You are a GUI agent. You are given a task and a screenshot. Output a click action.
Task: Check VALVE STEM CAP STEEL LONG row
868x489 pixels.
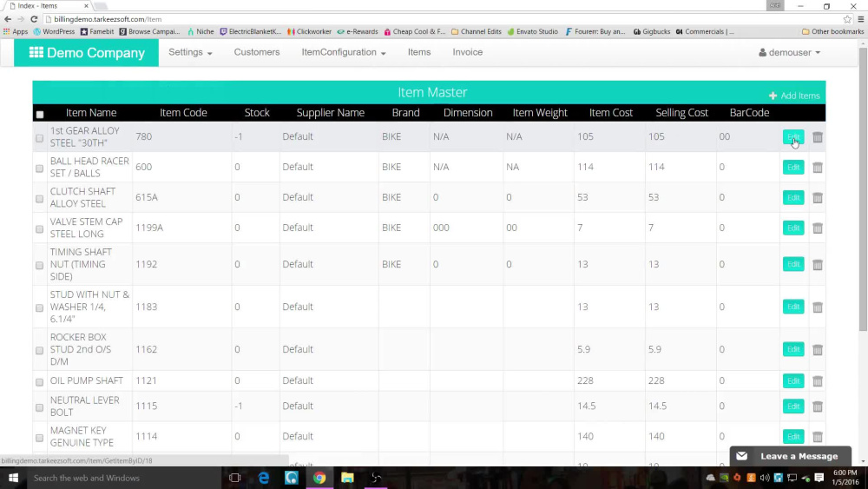39,229
